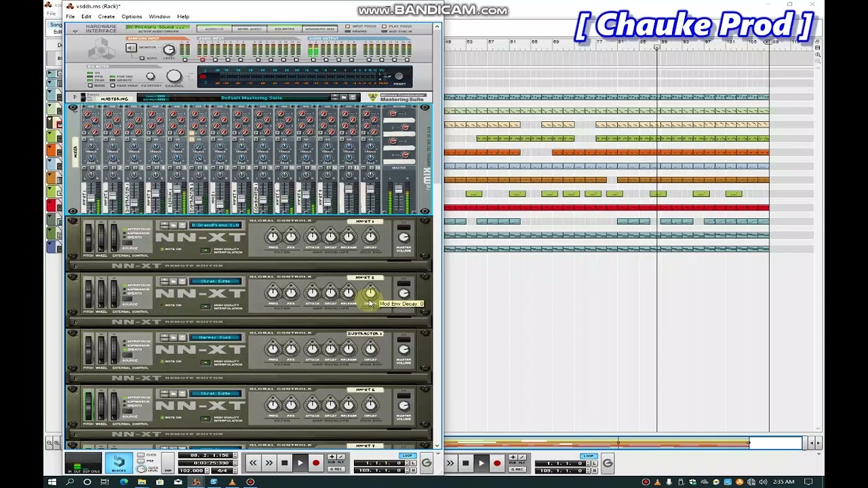Click the B GrandPiano 1.0 patch display
Screen dimensions: 868x488
215,225
